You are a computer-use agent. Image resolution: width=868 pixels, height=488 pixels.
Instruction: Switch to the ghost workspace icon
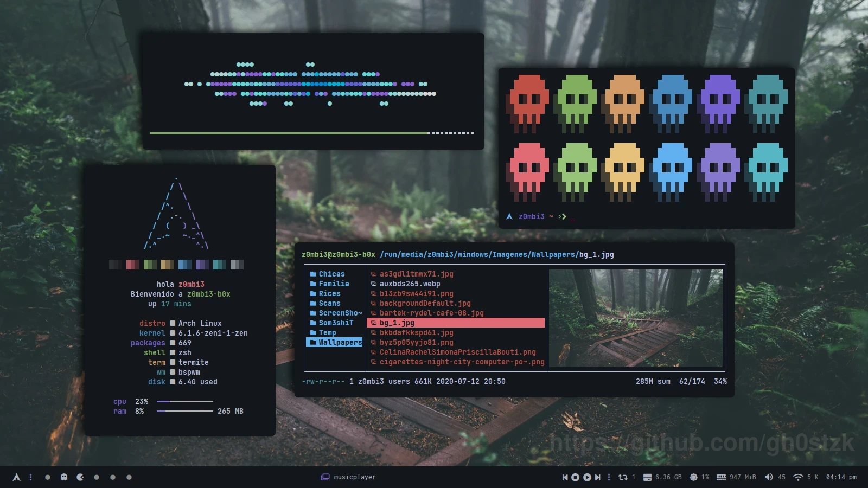coord(64,477)
